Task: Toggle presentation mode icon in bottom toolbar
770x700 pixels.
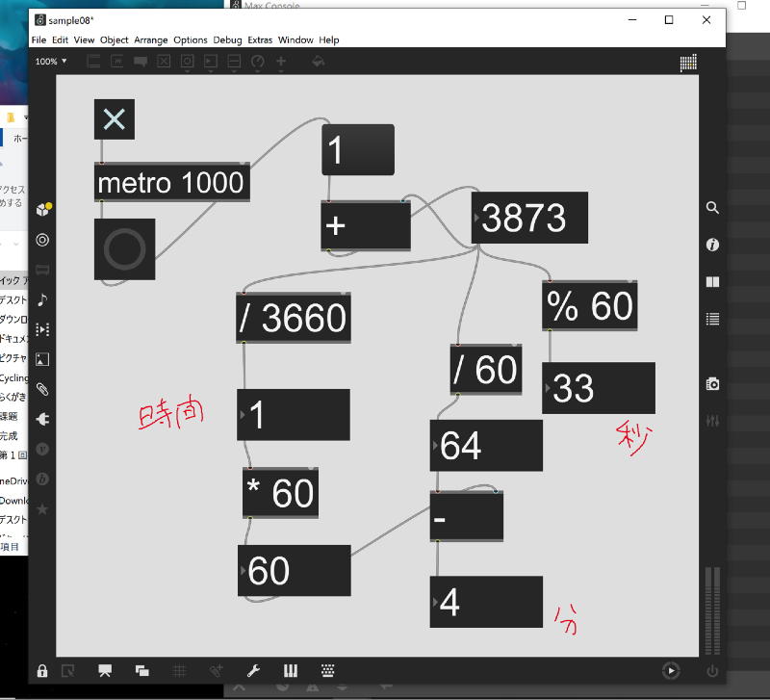Action: point(105,670)
